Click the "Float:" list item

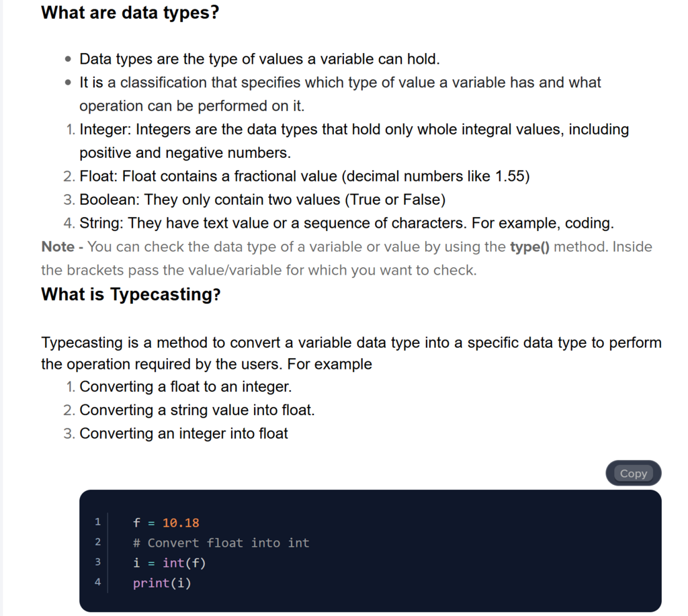coord(304,177)
